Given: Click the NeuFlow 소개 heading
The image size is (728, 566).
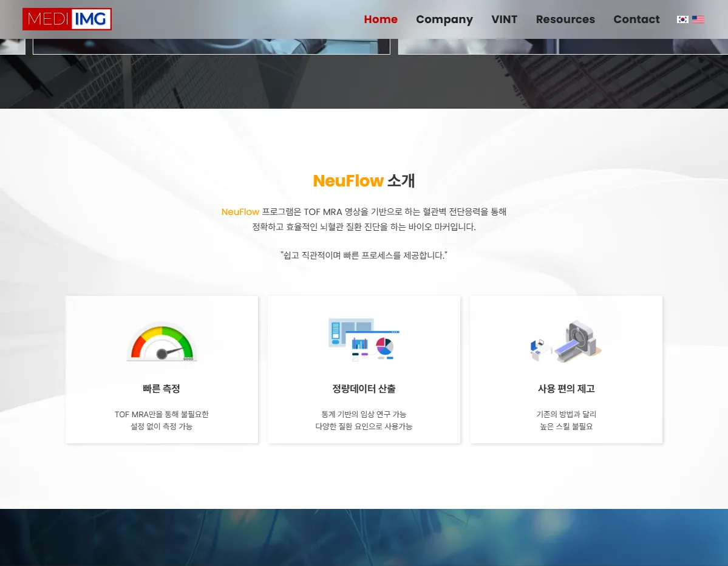Looking at the screenshot, I should click(364, 180).
